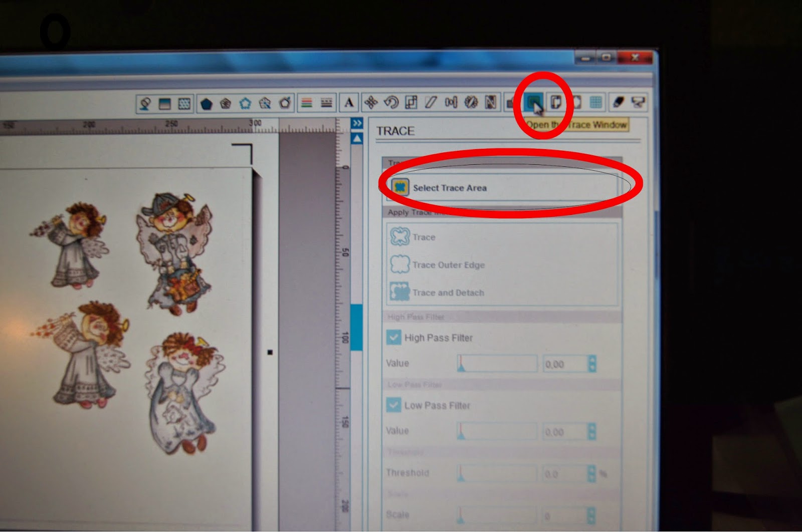Decrease the High Pass Filter value with down arrow
Image resolution: width=802 pixels, height=532 pixels.
click(592, 368)
